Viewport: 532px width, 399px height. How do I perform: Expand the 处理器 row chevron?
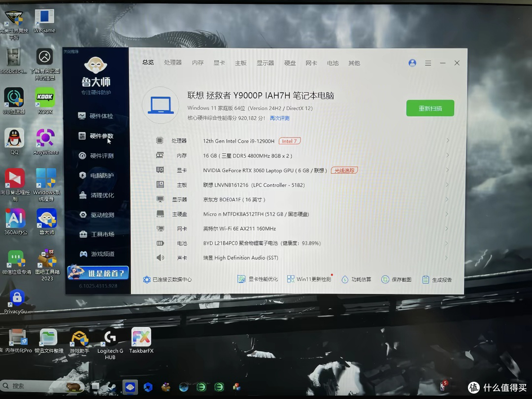448,141
